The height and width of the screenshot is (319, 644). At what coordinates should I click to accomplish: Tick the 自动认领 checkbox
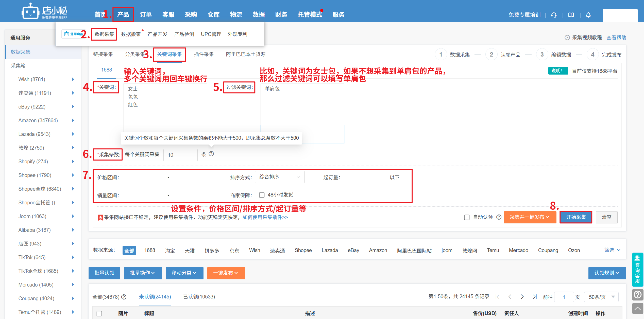click(467, 217)
